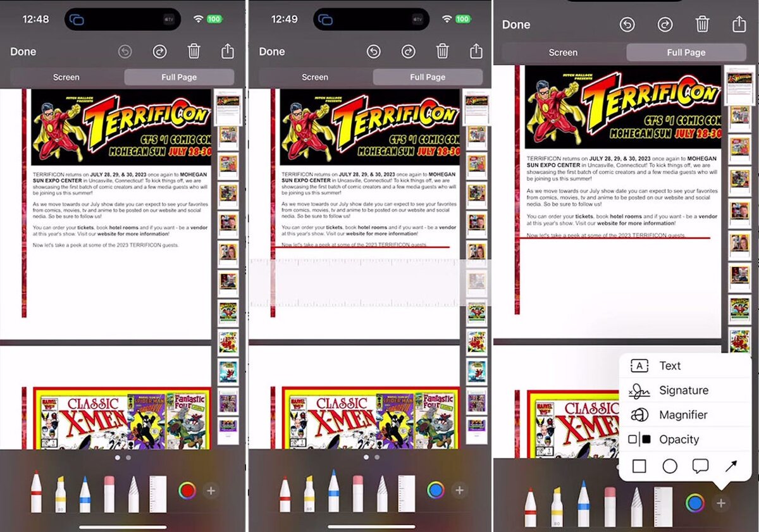Select yellow highlighter in middle phone

tap(309, 493)
